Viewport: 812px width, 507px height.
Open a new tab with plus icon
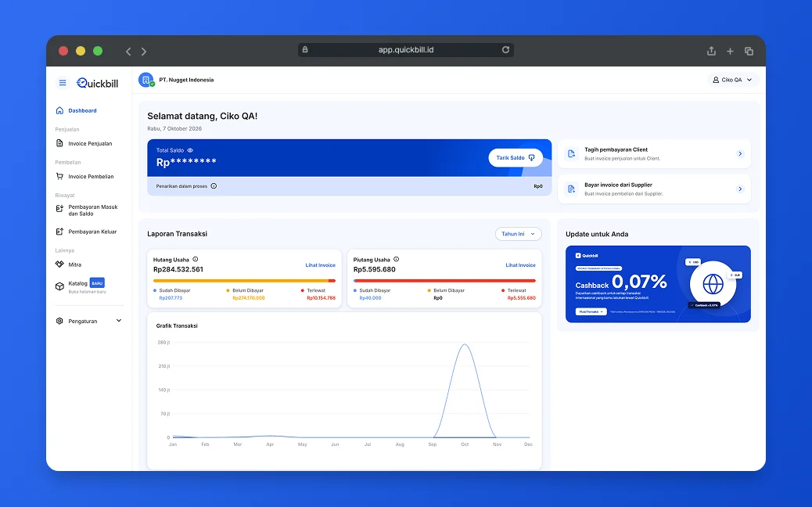coord(730,52)
